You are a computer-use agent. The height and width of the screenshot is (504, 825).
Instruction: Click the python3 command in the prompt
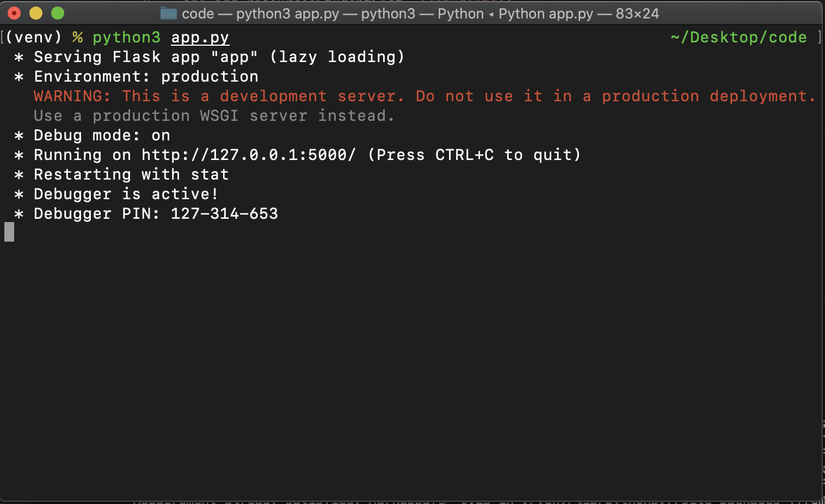click(x=126, y=38)
